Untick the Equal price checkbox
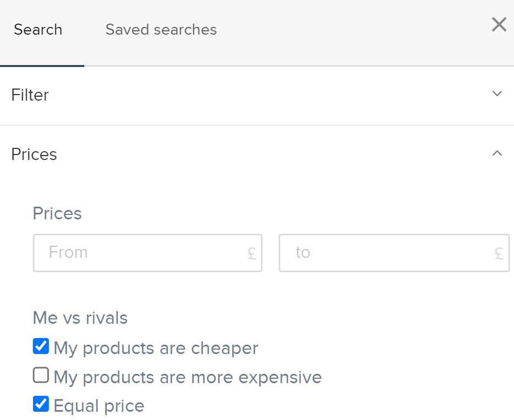Viewport: 514px width, 420px height. pos(41,404)
